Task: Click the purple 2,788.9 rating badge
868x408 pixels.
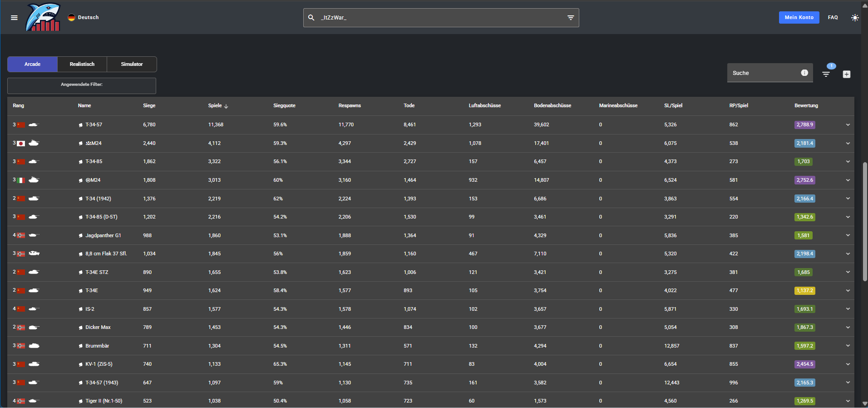Action: point(804,124)
